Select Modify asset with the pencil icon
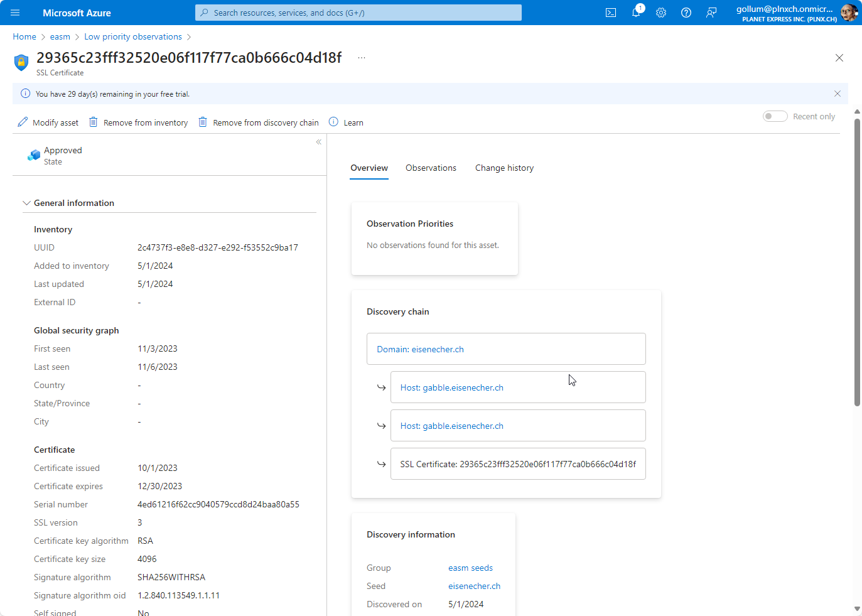The height and width of the screenshot is (616, 862). click(47, 122)
